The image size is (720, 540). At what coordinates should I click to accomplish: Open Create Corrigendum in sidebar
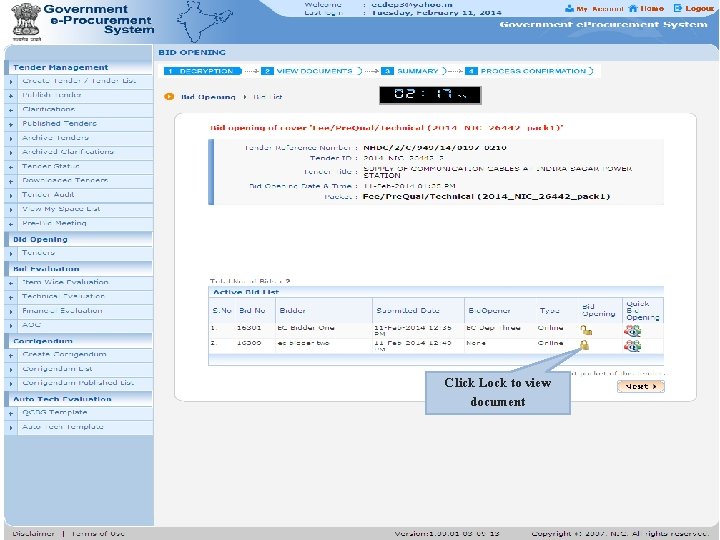tap(64, 354)
